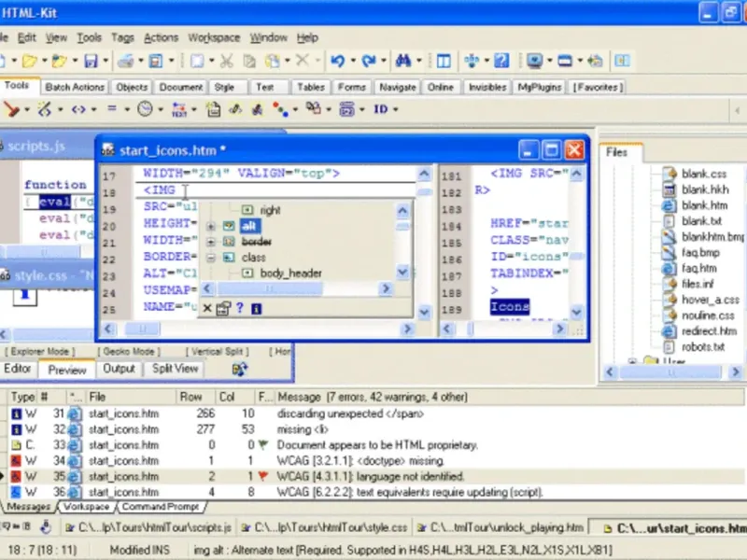Click the Find binoculars icon
This screenshot has height=560, width=747.
pos(403,61)
